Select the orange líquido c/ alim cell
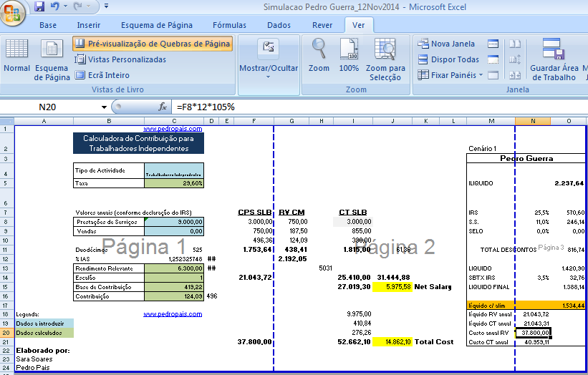This screenshot has height=375, width=588. tap(491, 306)
